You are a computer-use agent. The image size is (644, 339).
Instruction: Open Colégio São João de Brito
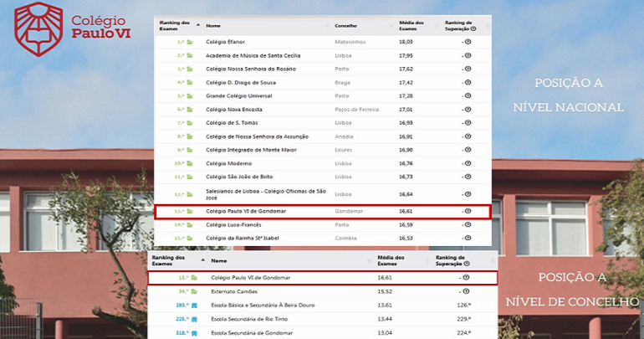(x=239, y=177)
